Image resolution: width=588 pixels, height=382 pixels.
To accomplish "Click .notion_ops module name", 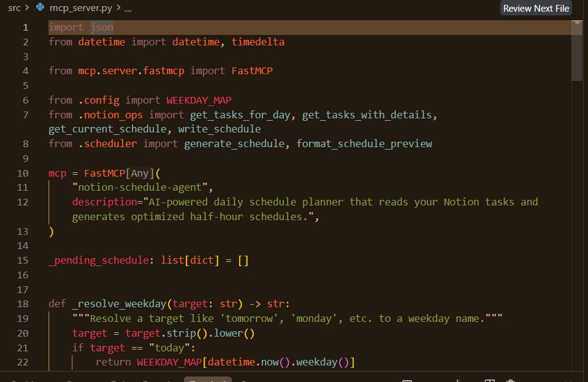I will (110, 115).
